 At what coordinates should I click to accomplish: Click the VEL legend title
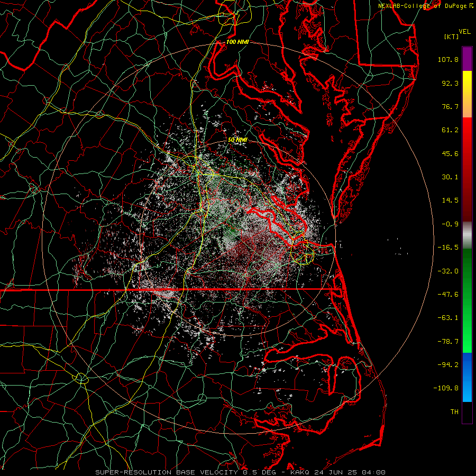[464, 32]
